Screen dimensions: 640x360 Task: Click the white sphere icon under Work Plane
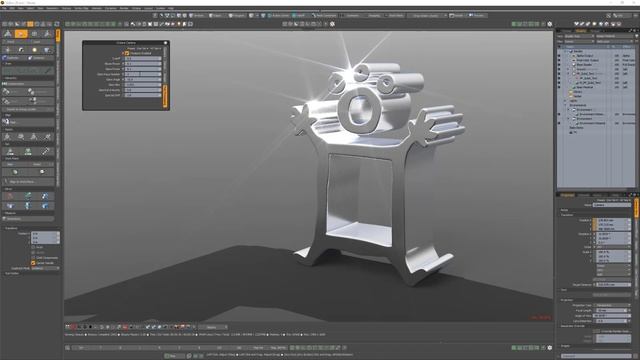click(x=42, y=172)
